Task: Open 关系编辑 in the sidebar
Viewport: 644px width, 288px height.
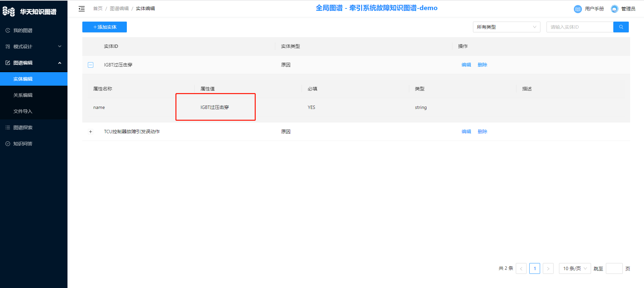Action: (23, 95)
